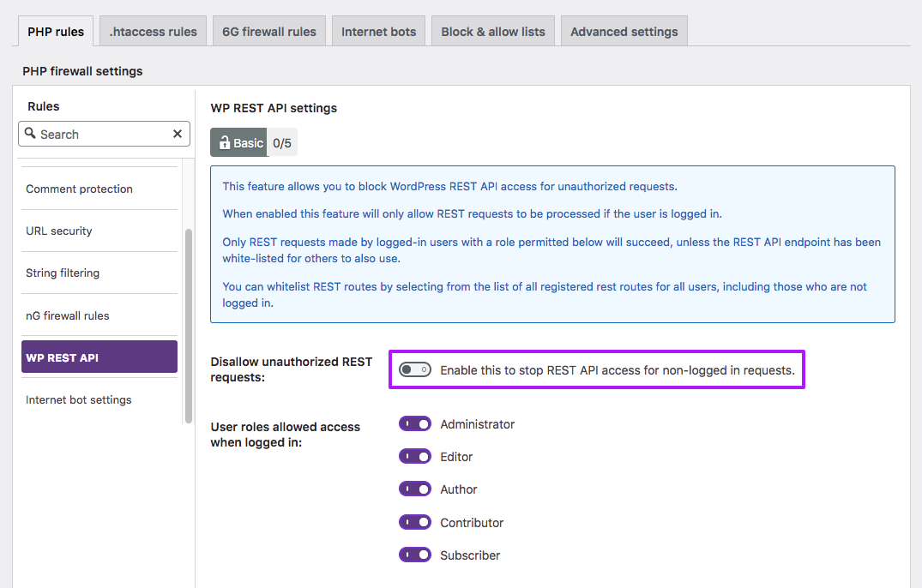Toggle Editor role access
This screenshot has height=588, width=922.
[x=414, y=457]
